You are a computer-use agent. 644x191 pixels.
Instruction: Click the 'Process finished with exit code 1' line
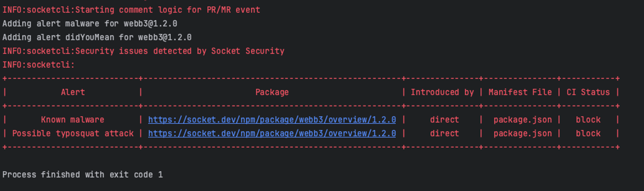click(83, 174)
